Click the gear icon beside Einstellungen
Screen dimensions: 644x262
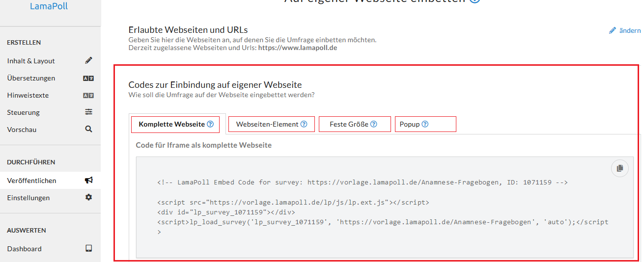(x=88, y=197)
